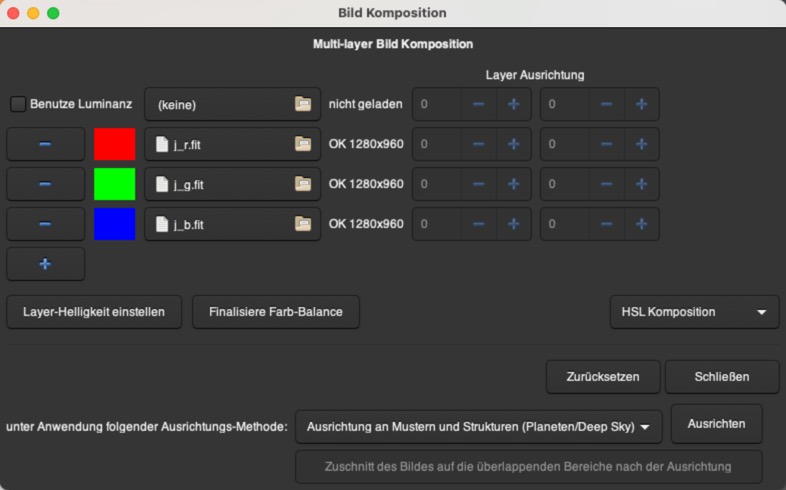Open folder browser for luminance file

pyautogui.click(x=303, y=104)
